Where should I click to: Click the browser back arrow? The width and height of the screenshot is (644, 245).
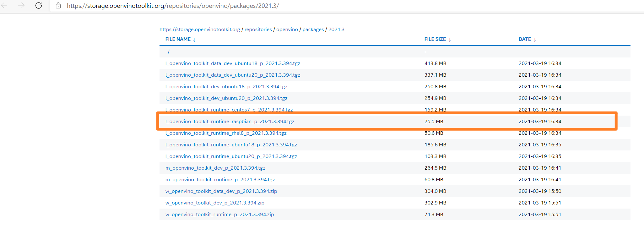pos(4,5)
